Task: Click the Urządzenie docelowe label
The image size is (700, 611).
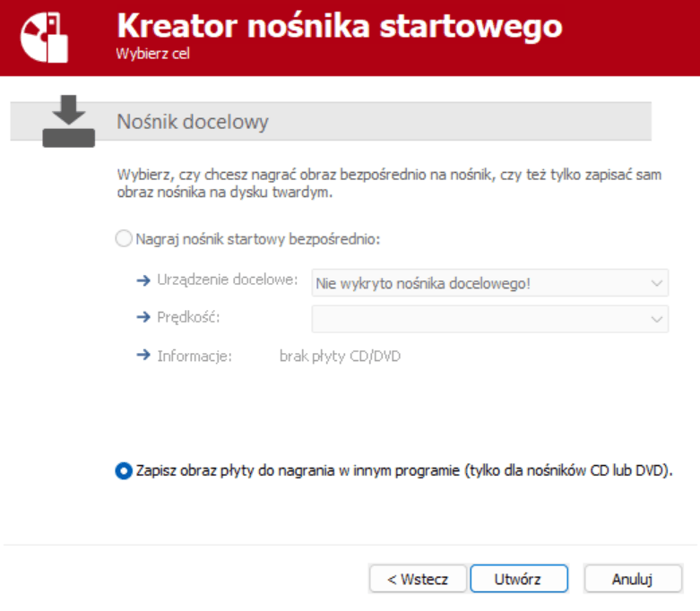Action: click(x=227, y=281)
